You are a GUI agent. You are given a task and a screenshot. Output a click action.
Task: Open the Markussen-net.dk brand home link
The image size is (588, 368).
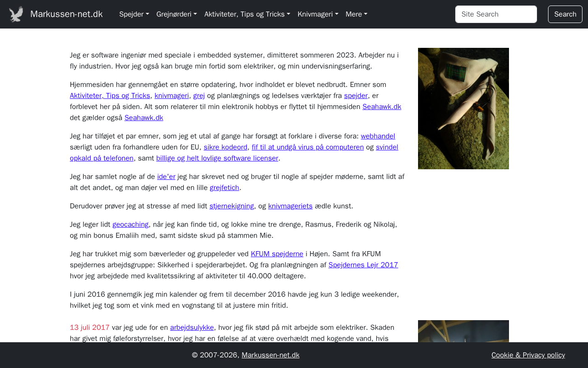66,14
